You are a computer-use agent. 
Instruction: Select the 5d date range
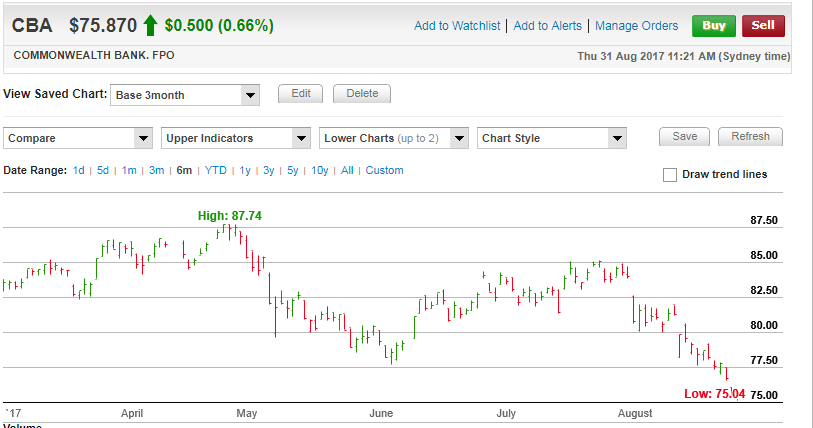(x=103, y=170)
